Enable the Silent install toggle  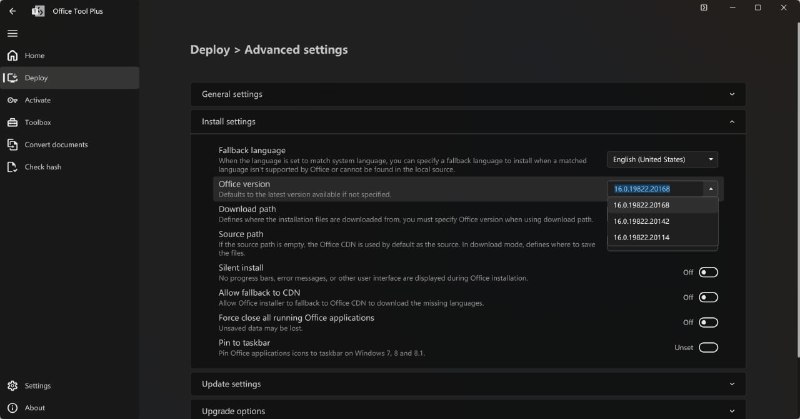point(708,273)
